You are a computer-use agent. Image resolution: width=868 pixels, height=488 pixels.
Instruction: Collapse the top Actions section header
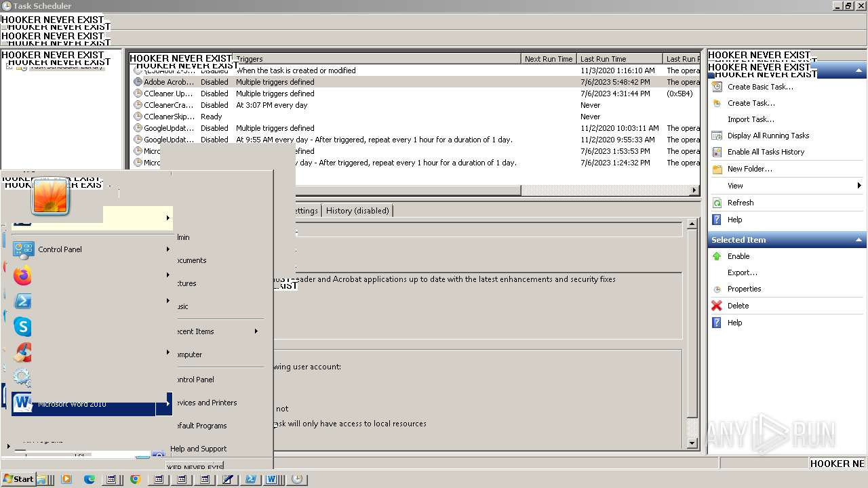pos(859,70)
